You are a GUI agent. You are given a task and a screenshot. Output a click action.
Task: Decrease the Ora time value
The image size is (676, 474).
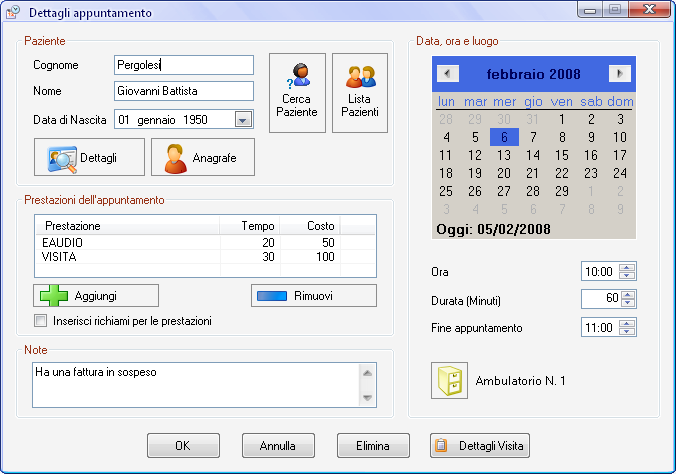point(627,275)
